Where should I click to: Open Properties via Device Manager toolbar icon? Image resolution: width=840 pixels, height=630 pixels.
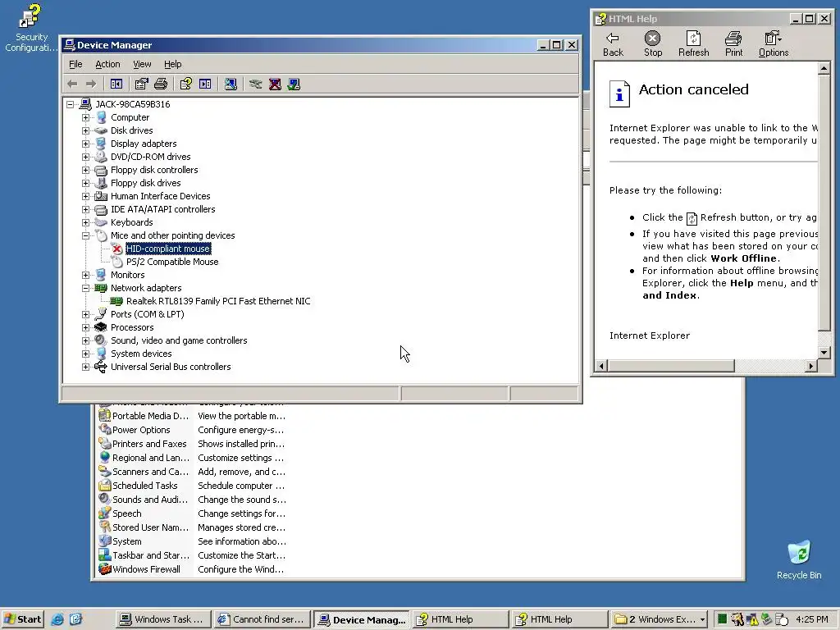point(141,84)
